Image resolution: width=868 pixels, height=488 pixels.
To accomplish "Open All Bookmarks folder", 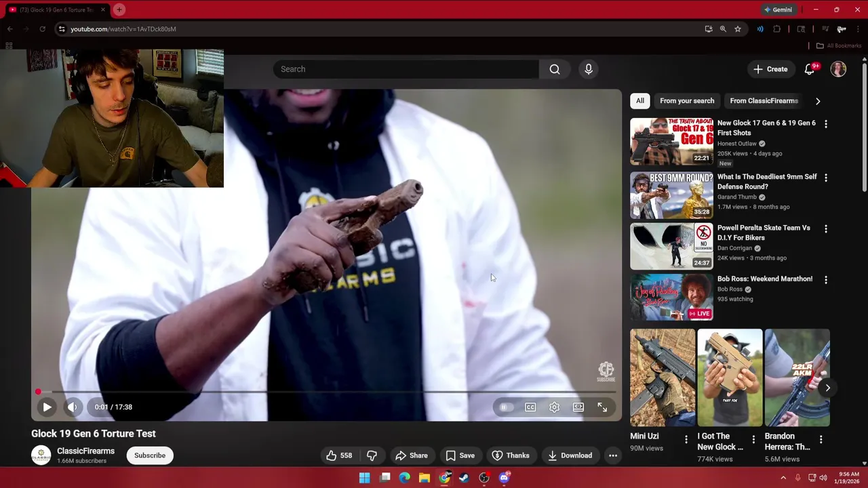I will (x=839, y=45).
